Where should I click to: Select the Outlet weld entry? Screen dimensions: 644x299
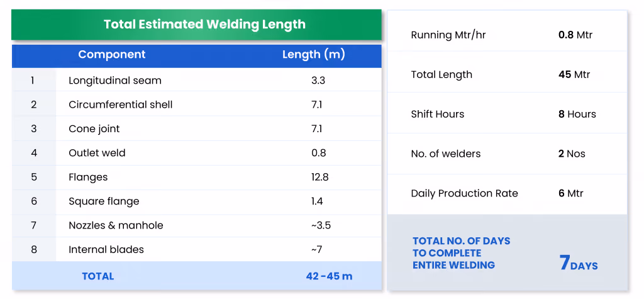97,153
